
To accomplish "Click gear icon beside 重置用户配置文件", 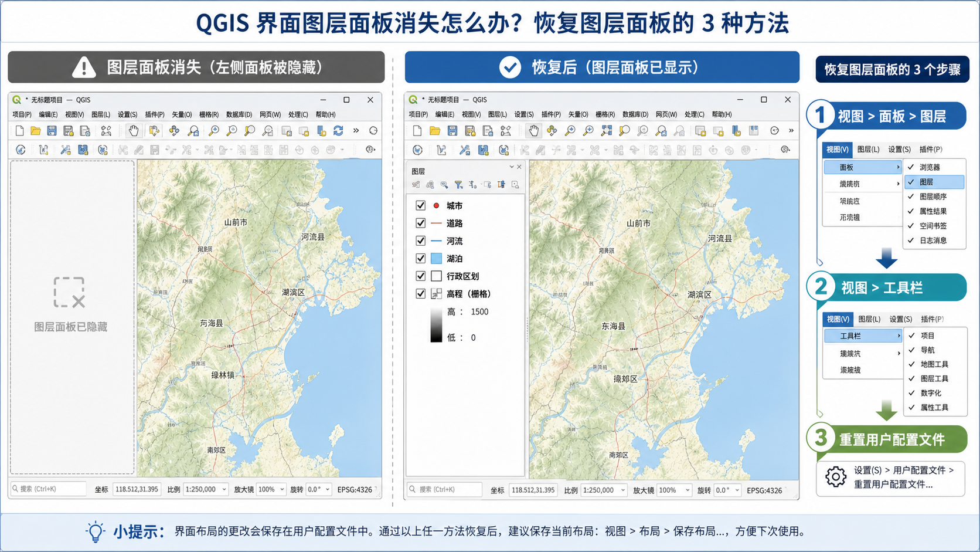I will tap(836, 477).
